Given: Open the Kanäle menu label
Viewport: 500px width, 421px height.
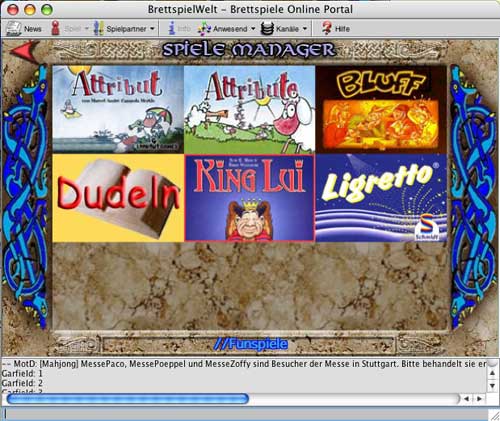Looking at the screenshot, I should [x=287, y=29].
